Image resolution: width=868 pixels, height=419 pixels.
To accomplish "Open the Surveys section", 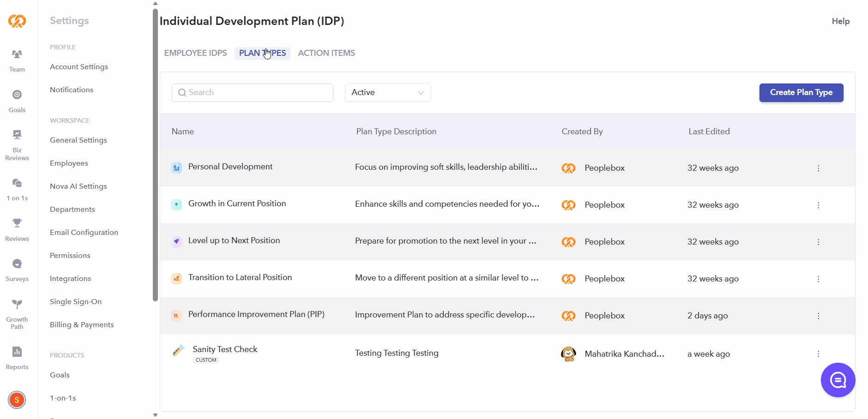I will 17,270.
